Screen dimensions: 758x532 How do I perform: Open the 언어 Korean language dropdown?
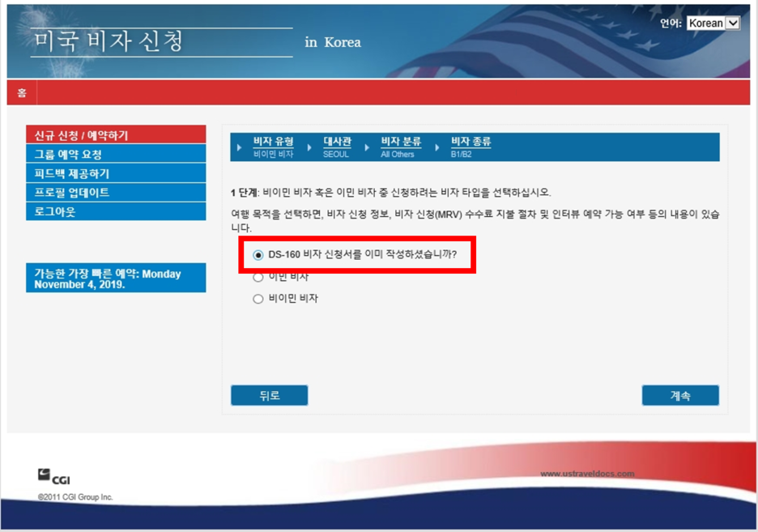(x=713, y=23)
